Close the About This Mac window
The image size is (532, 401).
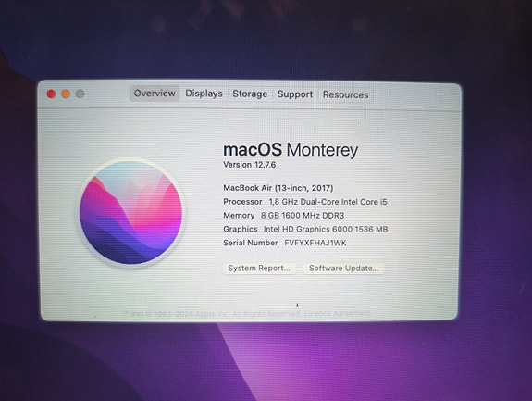[x=51, y=94]
